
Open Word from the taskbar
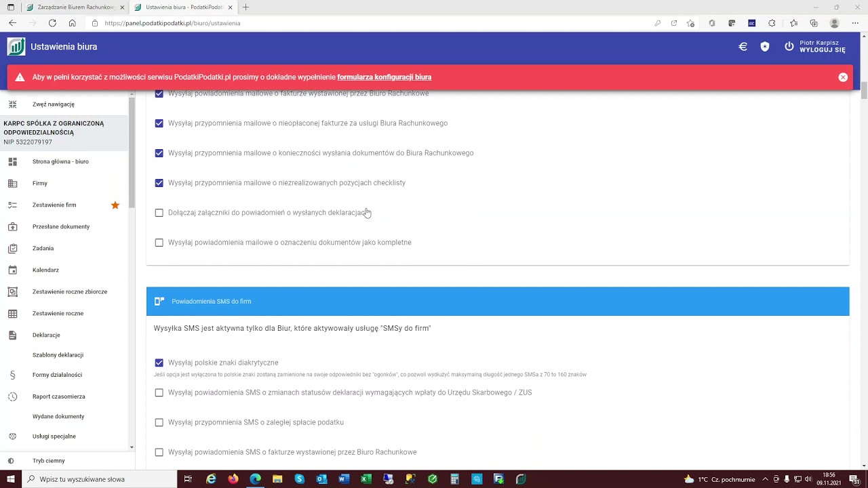(x=344, y=479)
